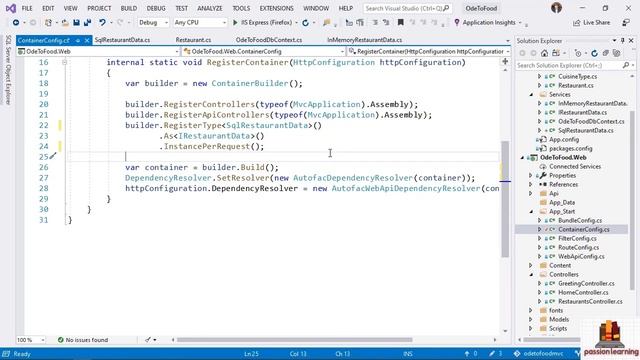Toggle the pin on the ContainerConfig.cs tab
This screenshot has height=360, width=640.
click(x=78, y=40)
